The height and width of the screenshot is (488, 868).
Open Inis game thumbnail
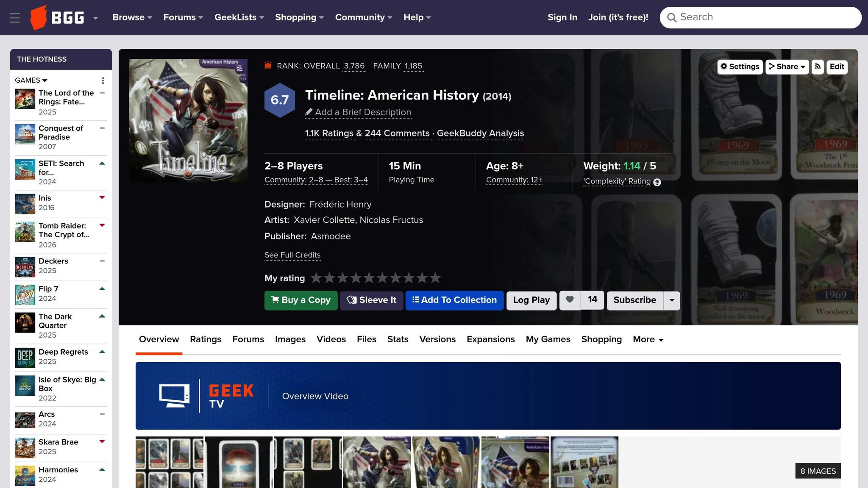25,204
